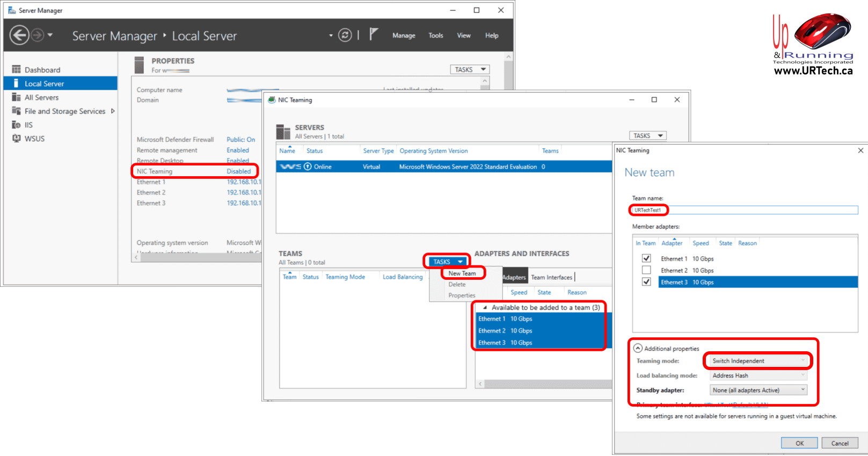Click the SERVERS tile icon in NIC Teaming
868x456 pixels.
(x=283, y=132)
